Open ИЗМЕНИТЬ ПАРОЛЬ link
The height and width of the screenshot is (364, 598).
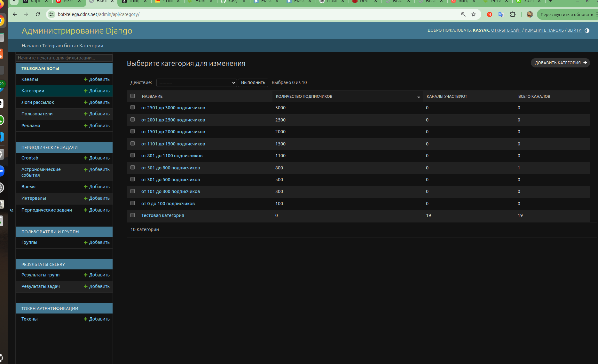point(544,30)
